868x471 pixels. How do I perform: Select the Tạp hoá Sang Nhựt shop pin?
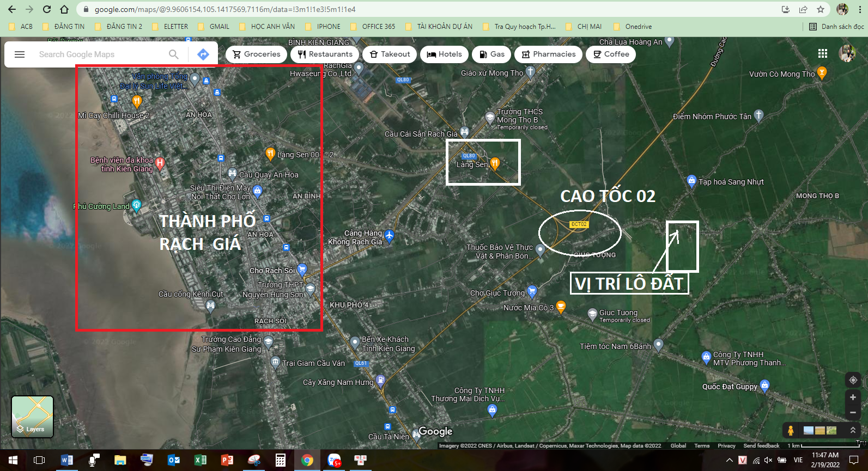(x=691, y=180)
